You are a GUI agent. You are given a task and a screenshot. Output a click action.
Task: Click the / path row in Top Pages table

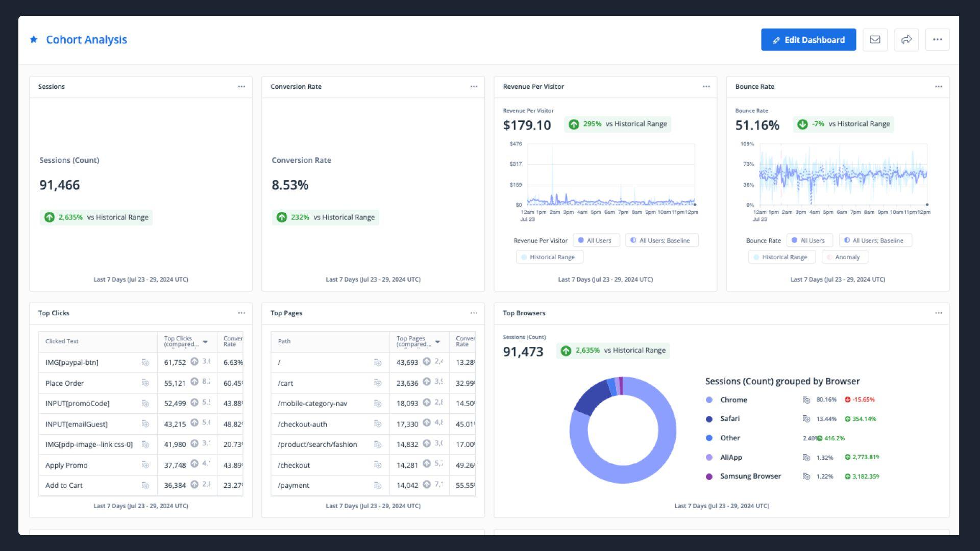coord(328,362)
